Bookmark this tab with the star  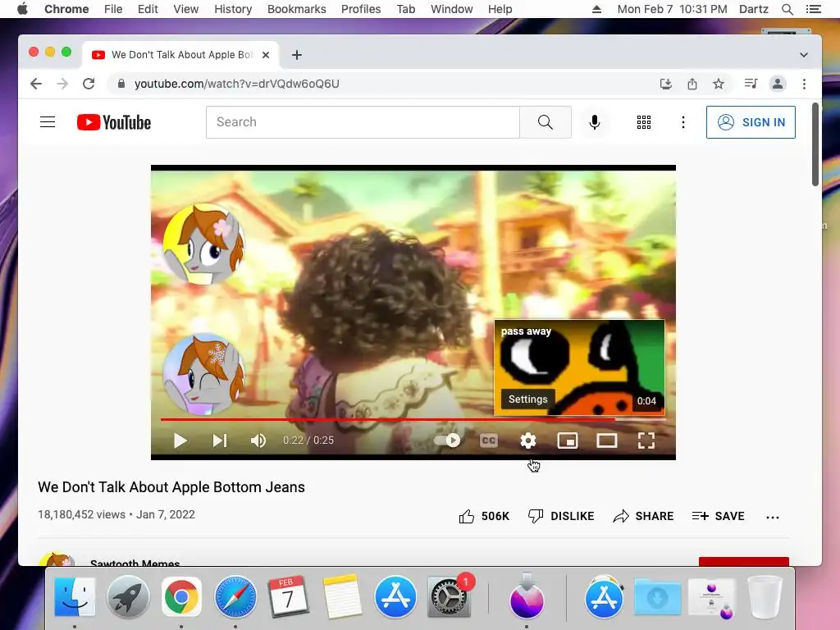click(x=719, y=84)
